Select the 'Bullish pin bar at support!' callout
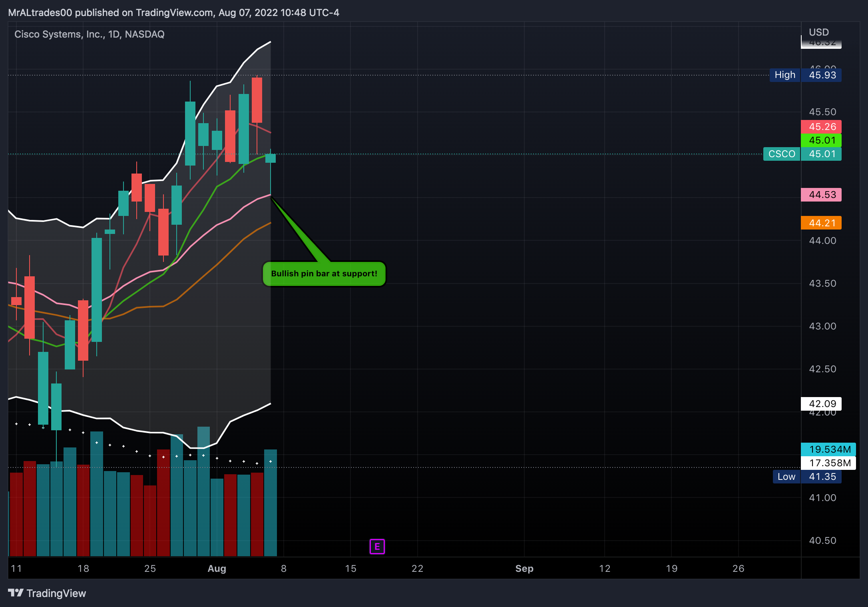The image size is (868, 607). pyautogui.click(x=324, y=274)
